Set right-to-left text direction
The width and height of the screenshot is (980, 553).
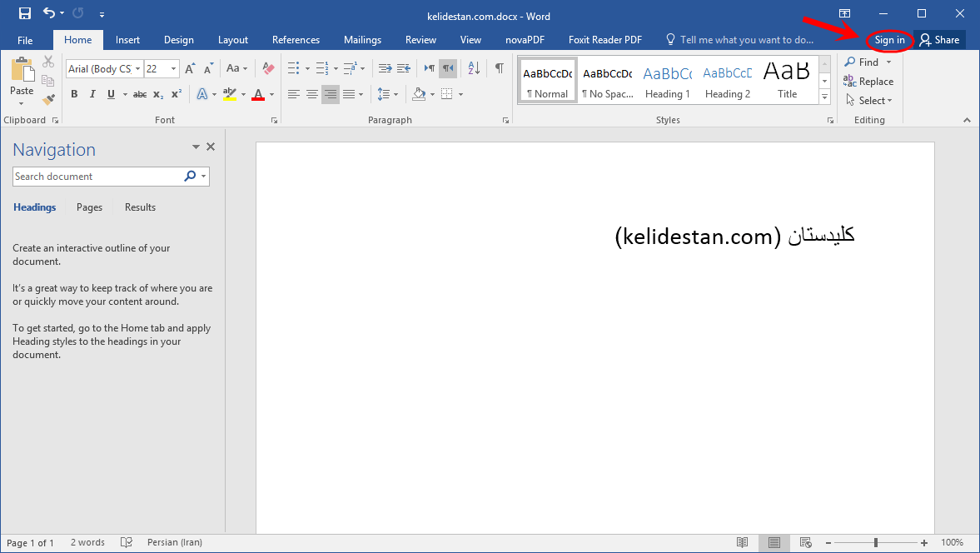click(448, 68)
